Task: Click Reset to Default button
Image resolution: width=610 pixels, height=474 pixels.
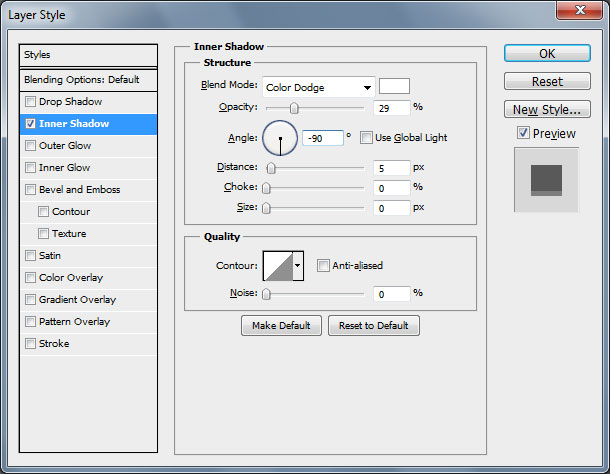Action: point(375,326)
